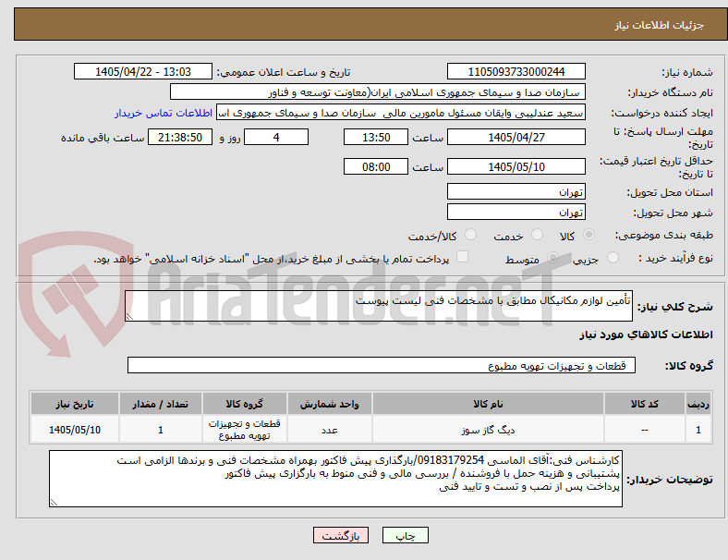The height and width of the screenshot is (560, 728).
Task: Click the بازگشت back button
Action: click(341, 535)
